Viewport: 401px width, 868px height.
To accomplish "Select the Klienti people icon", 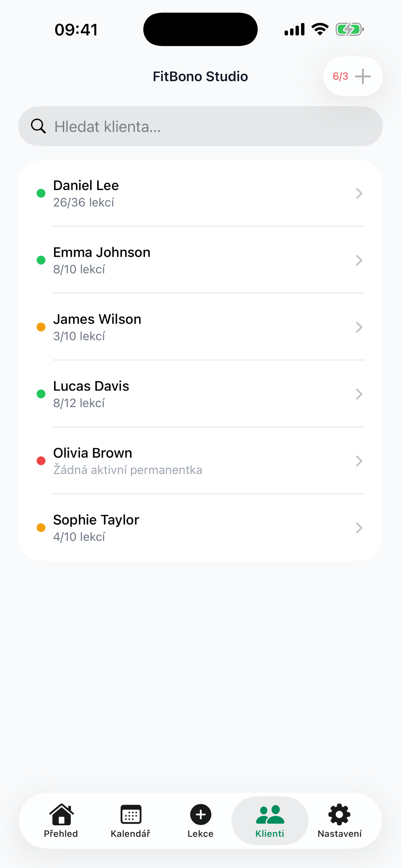I will [270, 814].
